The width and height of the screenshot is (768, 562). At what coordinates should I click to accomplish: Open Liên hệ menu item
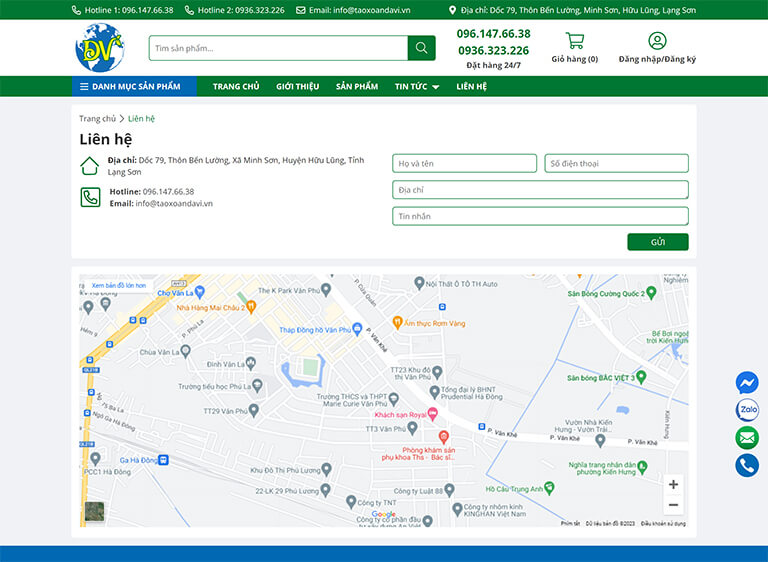472,87
